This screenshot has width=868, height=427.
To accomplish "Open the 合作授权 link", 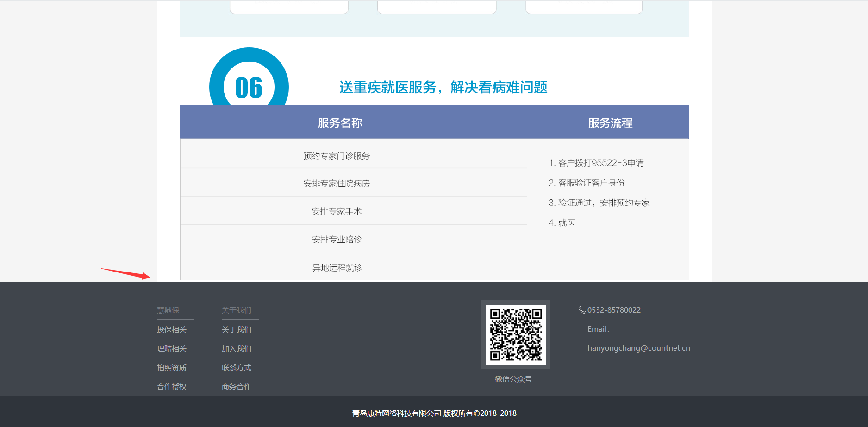I will pos(172,386).
